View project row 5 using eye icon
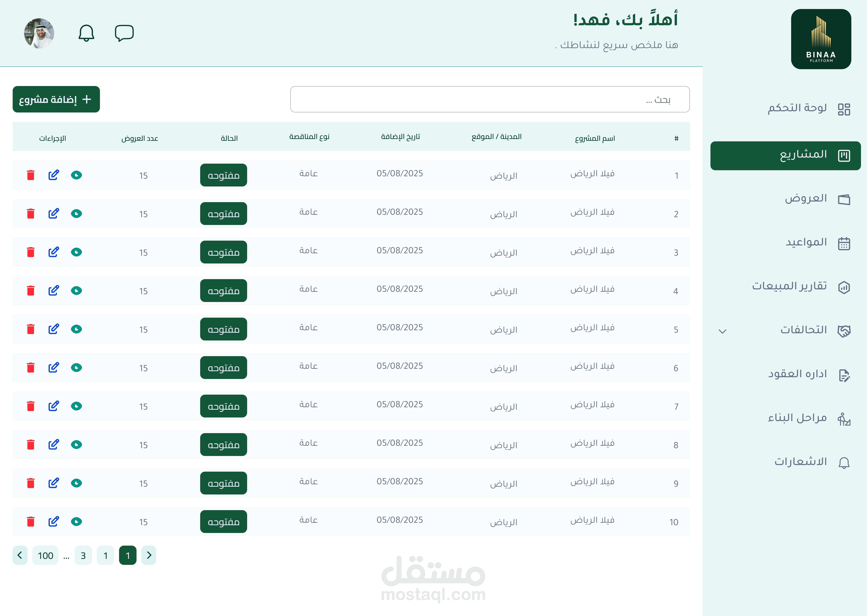The width and height of the screenshot is (867, 616). (x=76, y=329)
